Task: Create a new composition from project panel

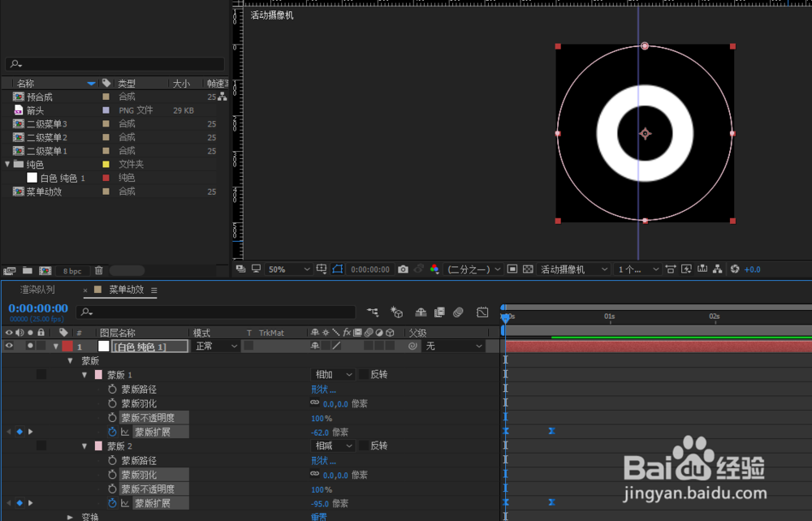Action: tap(45, 270)
